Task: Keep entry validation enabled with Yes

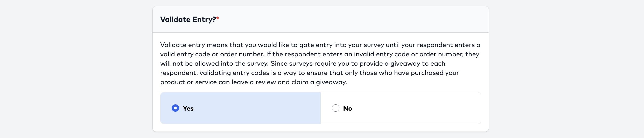Action: [x=175, y=108]
